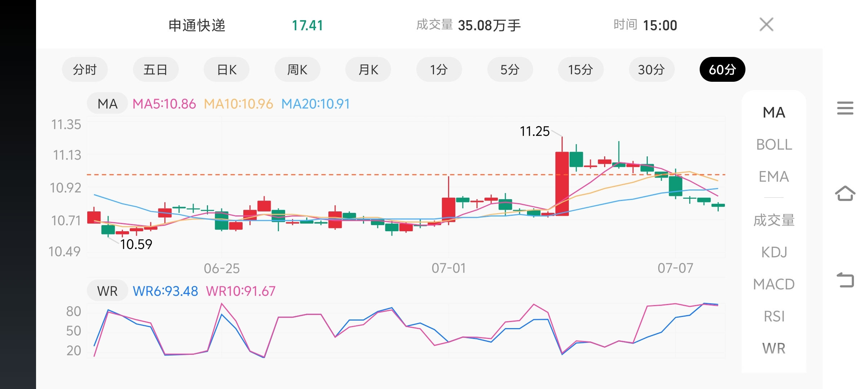Choose the 15分 interval

581,70
